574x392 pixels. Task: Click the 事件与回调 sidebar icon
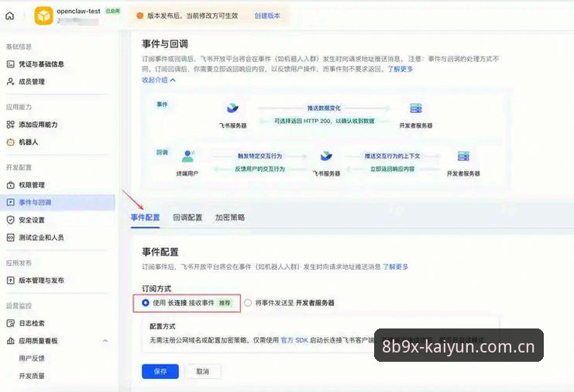click(x=11, y=202)
